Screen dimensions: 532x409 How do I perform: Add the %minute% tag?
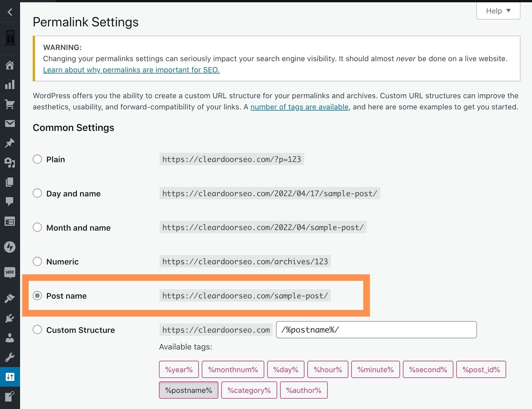pyautogui.click(x=375, y=369)
